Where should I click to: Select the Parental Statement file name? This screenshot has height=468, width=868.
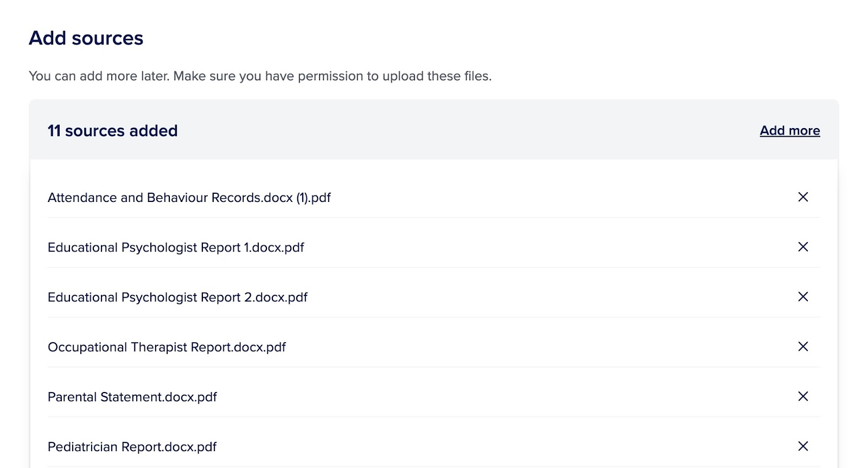tap(132, 397)
